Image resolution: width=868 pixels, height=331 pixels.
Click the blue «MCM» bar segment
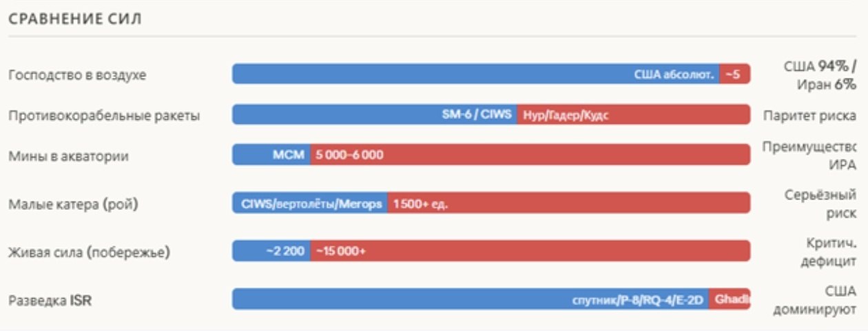point(271,155)
